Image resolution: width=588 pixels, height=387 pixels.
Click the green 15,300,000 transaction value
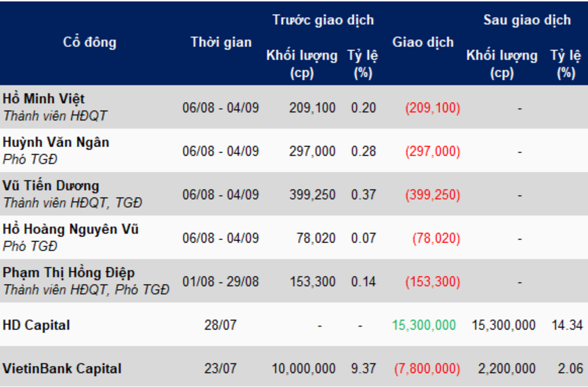(x=424, y=325)
